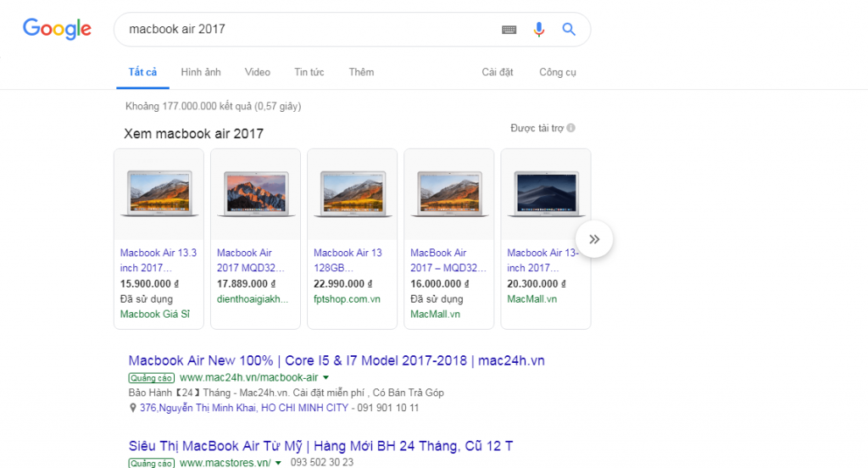Click the map pin icon beside address

click(x=133, y=408)
